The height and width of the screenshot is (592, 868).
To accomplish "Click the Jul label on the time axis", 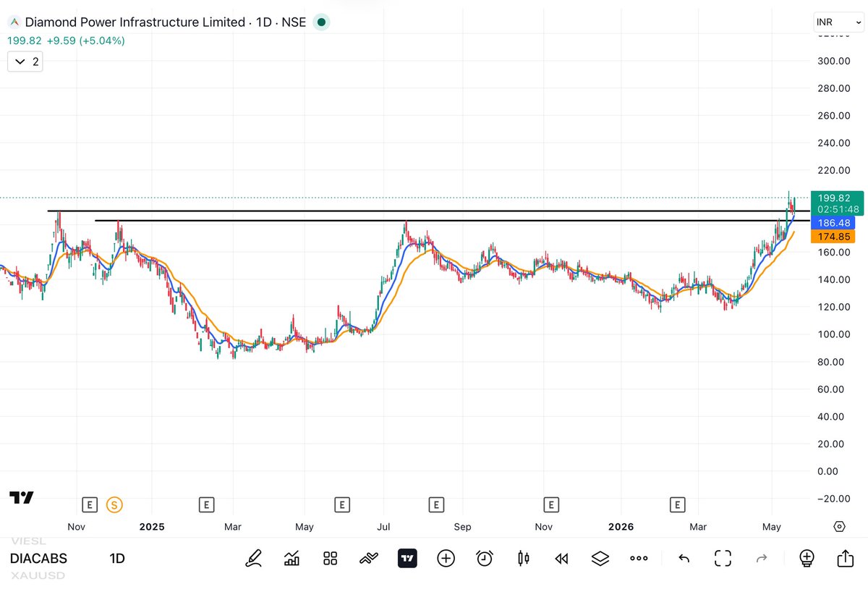I will (383, 527).
